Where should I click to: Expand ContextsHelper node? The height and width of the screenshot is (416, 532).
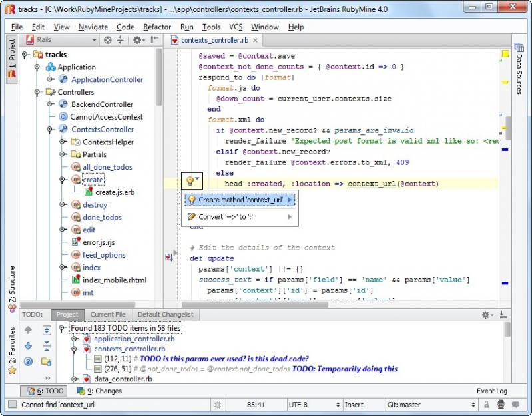62,142
